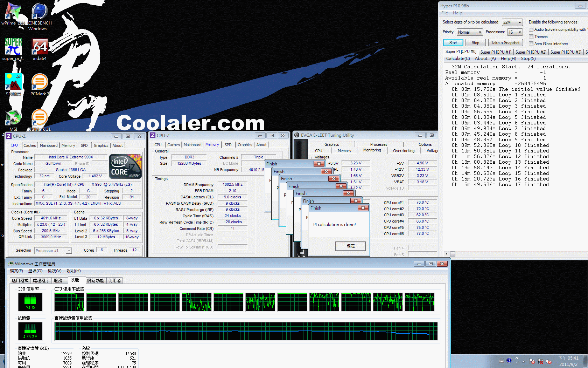The image size is (588, 368).
Task: Open Mainboard tab in left CPU-Z window
Action: (49, 145)
